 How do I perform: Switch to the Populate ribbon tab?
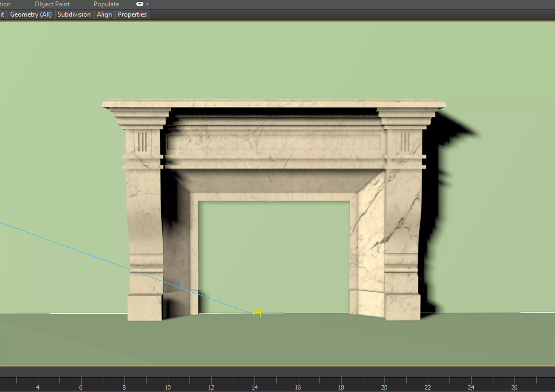[x=106, y=4]
